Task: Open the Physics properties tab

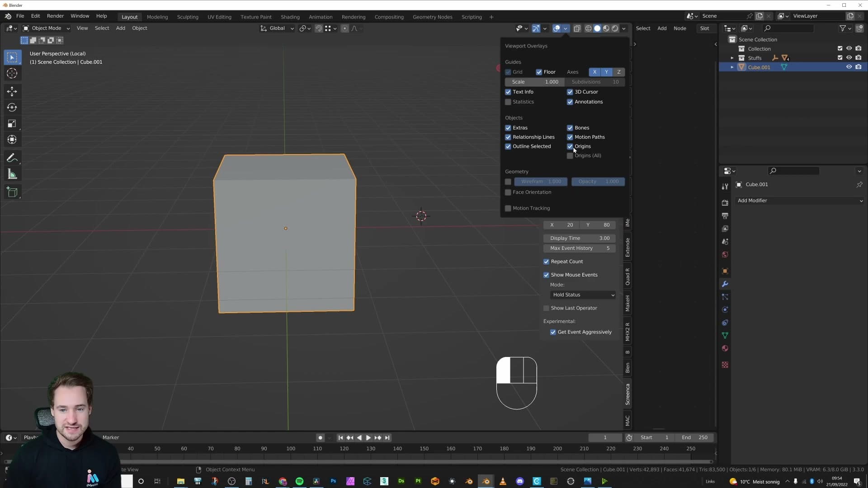Action: click(725, 310)
